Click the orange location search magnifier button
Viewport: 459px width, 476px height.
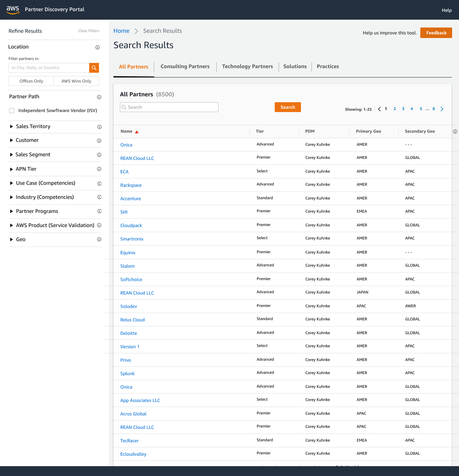point(94,68)
